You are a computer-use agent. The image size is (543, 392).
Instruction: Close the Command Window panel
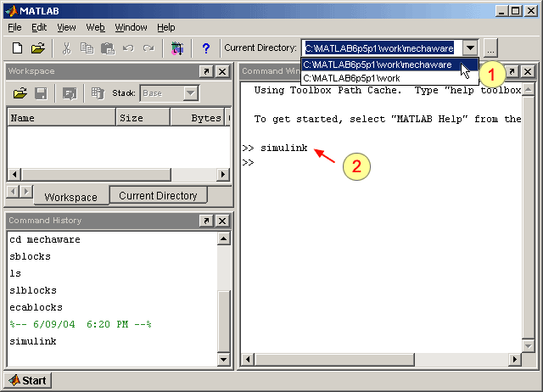pos(528,71)
